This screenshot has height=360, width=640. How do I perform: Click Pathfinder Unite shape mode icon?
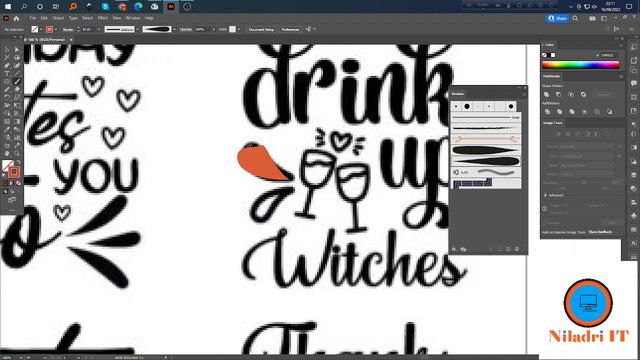(547, 94)
